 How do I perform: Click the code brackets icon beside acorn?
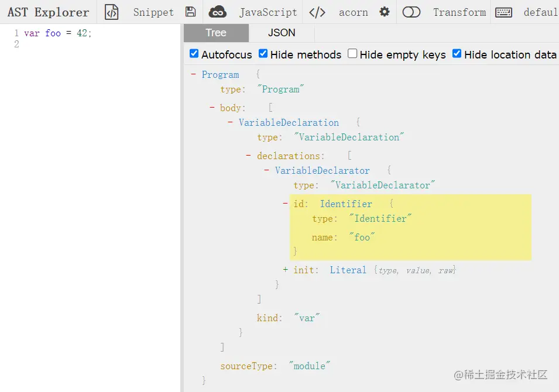pos(317,12)
